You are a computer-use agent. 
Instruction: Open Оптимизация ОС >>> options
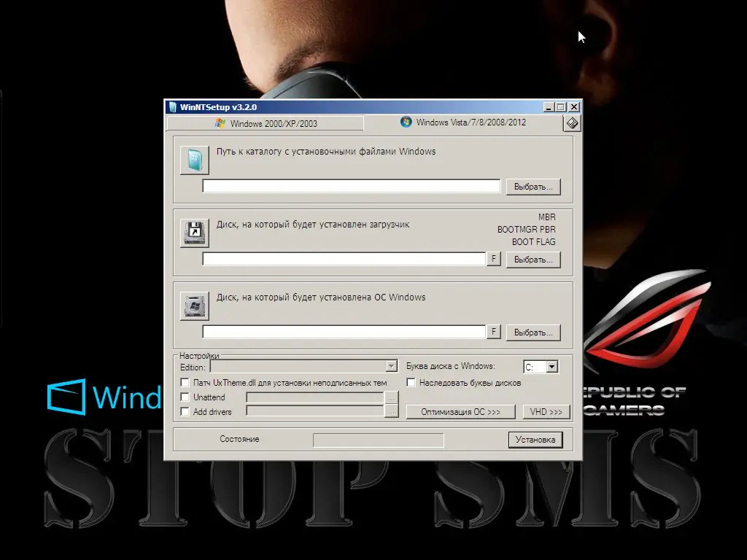click(461, 412)
